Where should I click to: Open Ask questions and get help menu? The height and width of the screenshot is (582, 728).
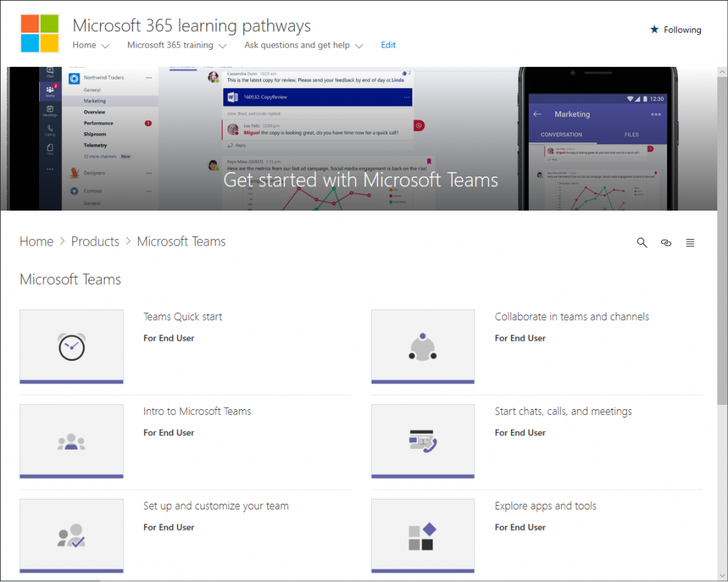click(296, 45)
